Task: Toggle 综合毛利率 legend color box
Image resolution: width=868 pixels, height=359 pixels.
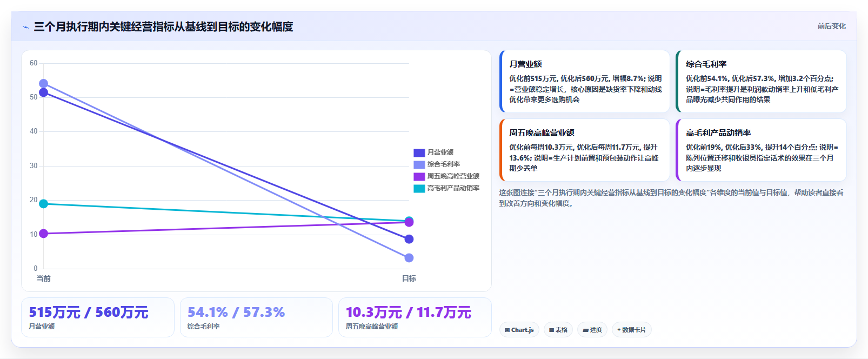Action: click(x=419, y=165)
